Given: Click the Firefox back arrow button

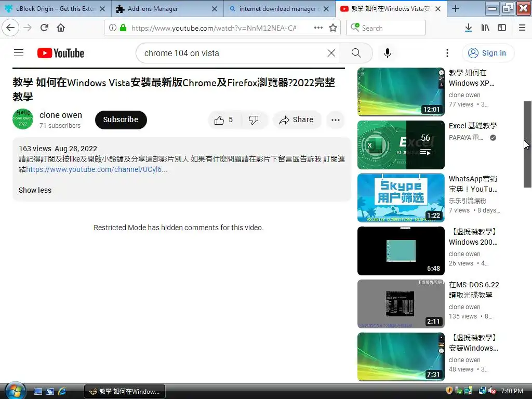Looking at the screenshot, I should click(10, 28).
